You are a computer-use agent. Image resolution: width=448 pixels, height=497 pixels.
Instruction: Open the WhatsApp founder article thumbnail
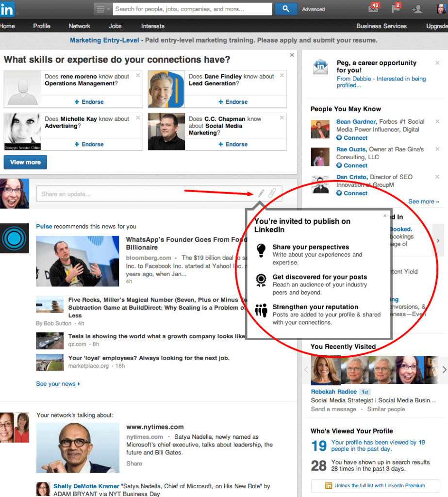point(77,261)
